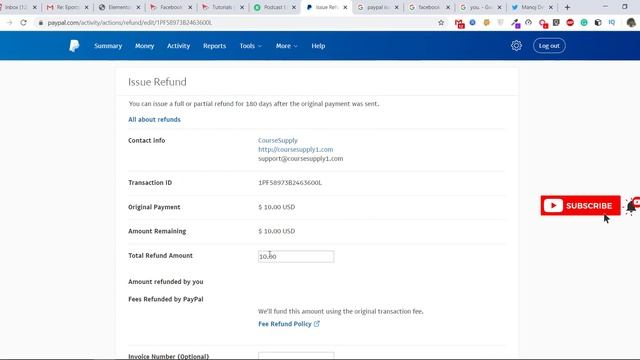Expand the More dropdown menu

pyautogui.click(x=287, y=46)
